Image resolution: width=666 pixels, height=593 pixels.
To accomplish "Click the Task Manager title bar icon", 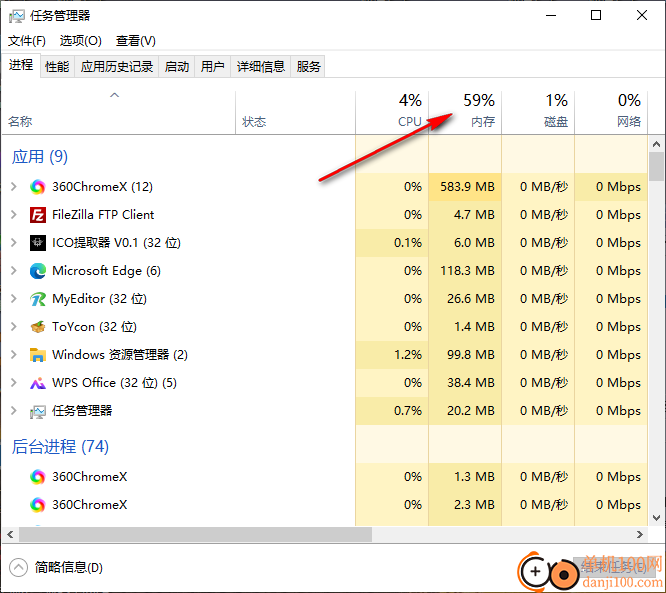I will [x=17, y=16].
